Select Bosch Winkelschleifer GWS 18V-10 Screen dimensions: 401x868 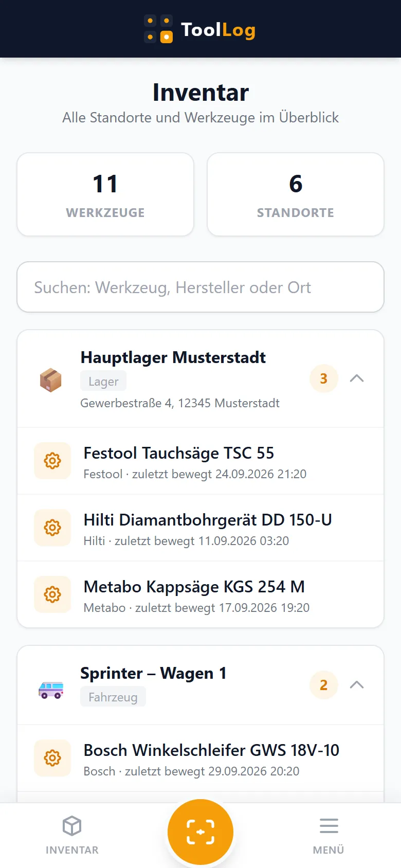pos(200,758)
